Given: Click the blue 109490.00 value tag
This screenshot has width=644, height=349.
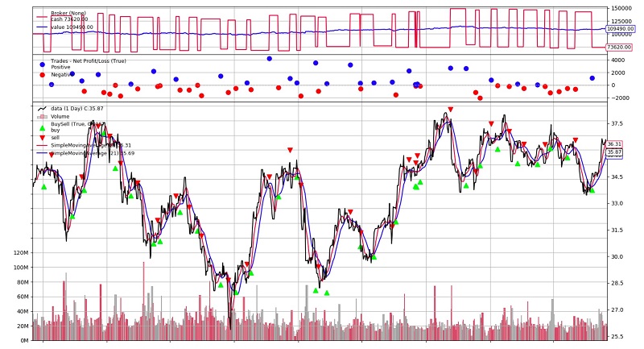Looking at the screenshot, I should [x=620, y=29].
